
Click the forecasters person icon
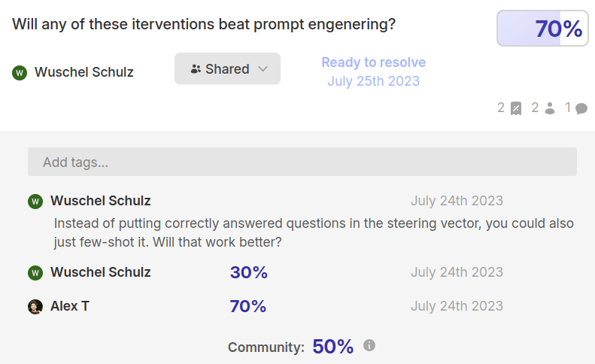pos(550,108)
